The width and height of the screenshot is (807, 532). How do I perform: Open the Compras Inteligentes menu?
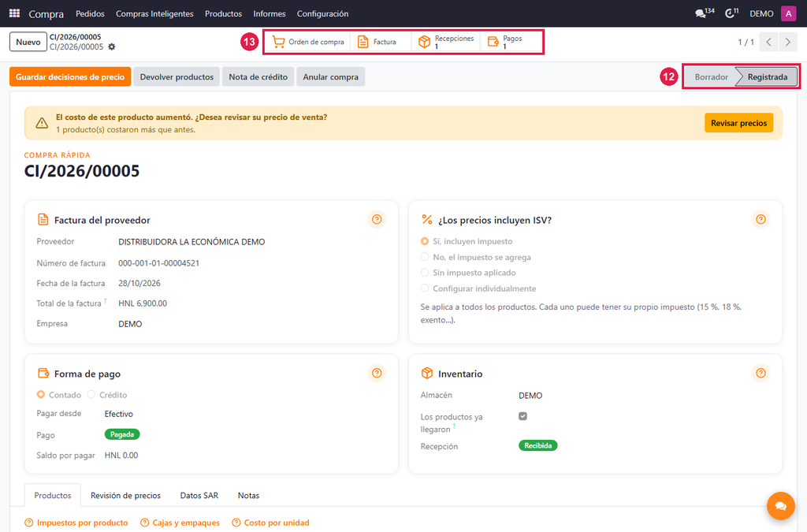tap(154, 13)
